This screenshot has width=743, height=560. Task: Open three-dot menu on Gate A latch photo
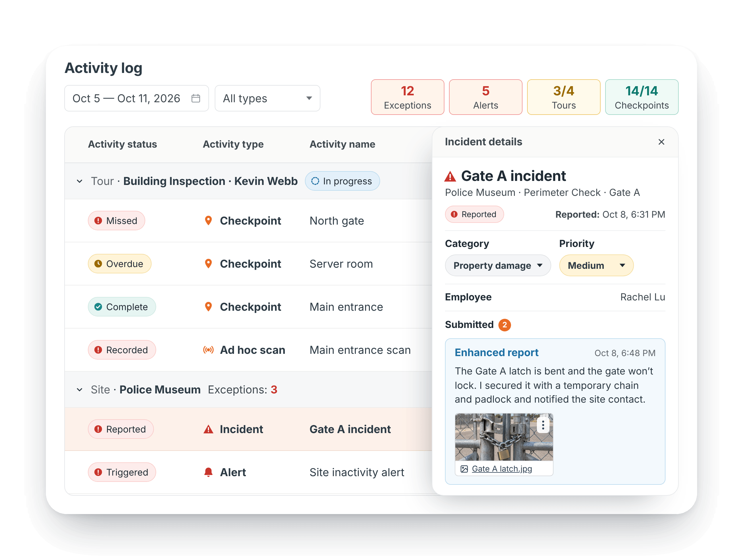pos(543,425)
